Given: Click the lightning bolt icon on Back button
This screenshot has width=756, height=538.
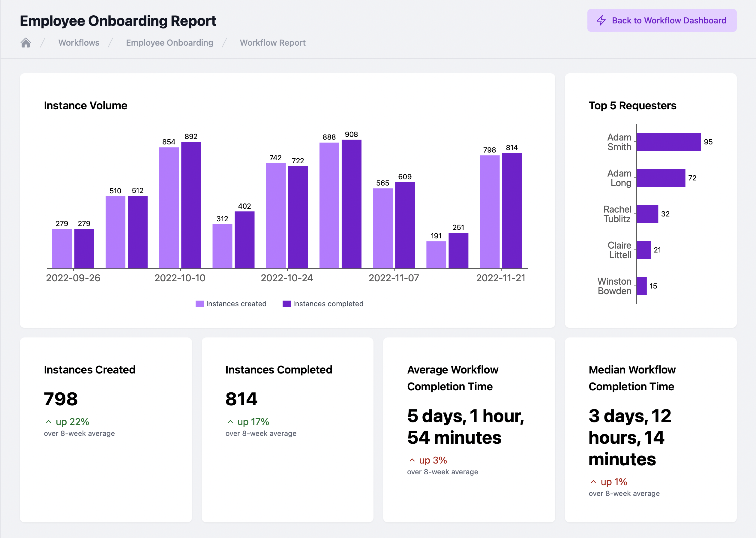Looking at the screenshot, I should click(601, 20).
